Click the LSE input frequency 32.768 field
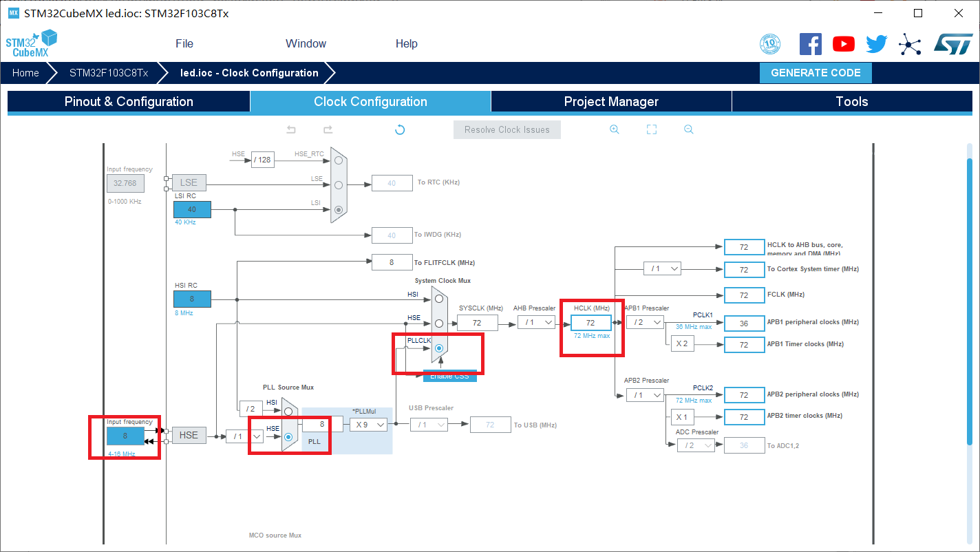The height and width of the screenshot is (552, 980). (x=125, y=183)
